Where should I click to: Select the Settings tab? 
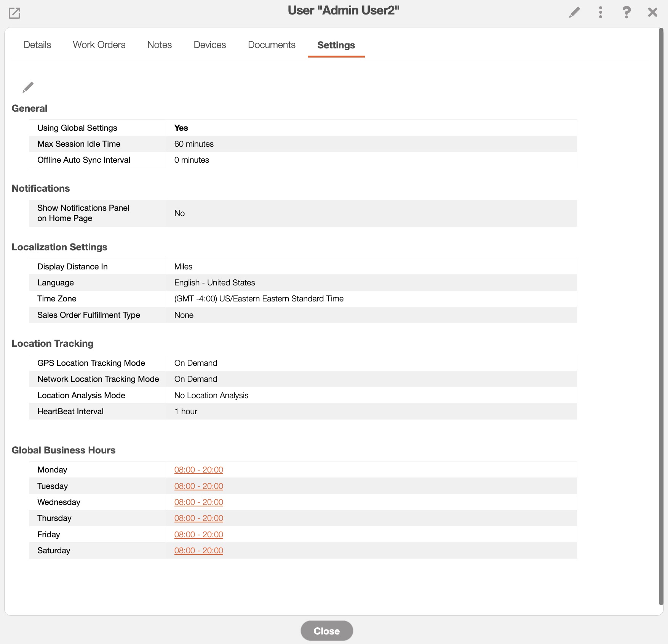(336, 45)
